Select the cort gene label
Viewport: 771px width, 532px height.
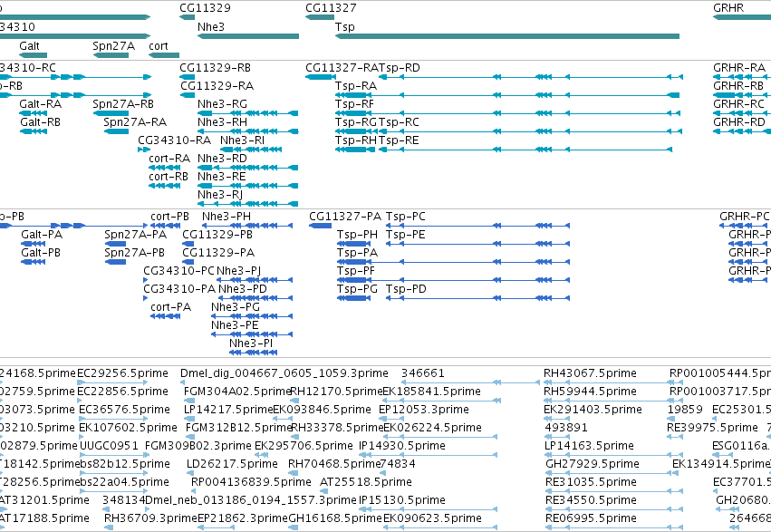159,45
